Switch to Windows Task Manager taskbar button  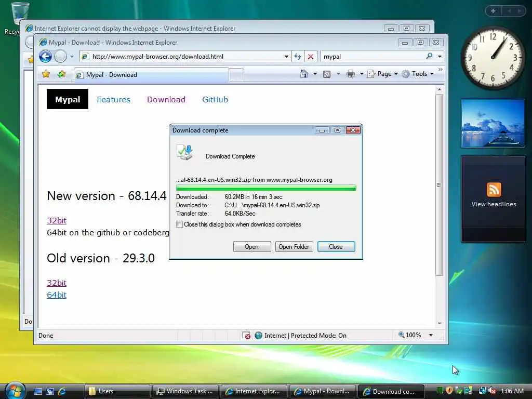[x=185, y=391]
